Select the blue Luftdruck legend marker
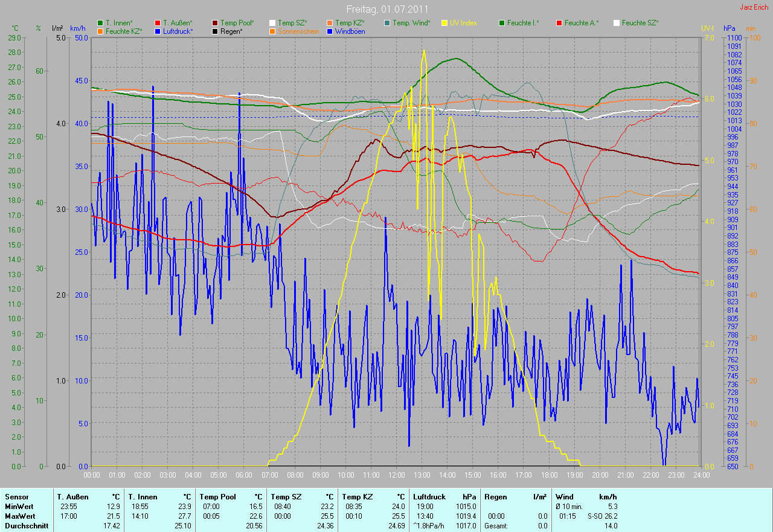 158,31
